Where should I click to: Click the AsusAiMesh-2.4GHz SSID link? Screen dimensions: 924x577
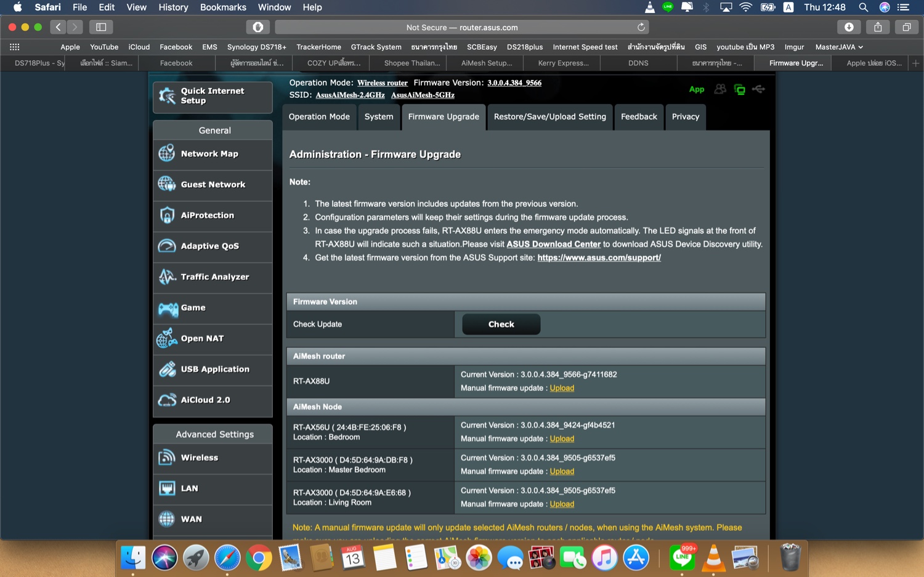coord(350,95)
